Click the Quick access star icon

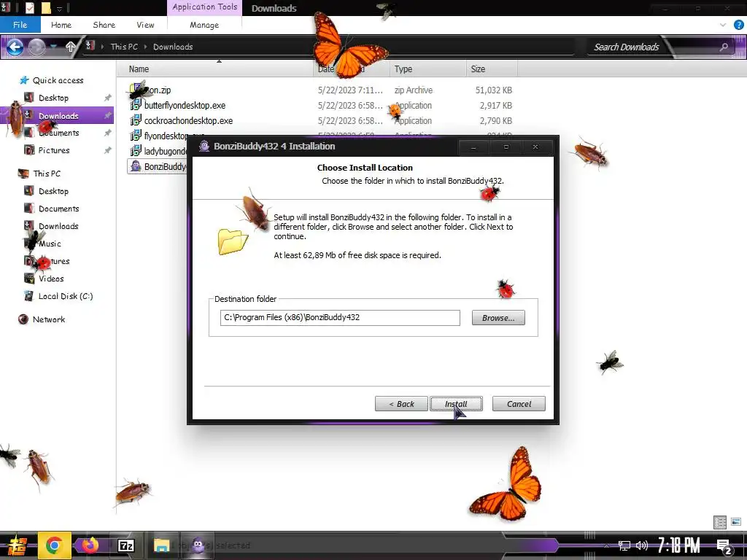click(x=24, y=80)
